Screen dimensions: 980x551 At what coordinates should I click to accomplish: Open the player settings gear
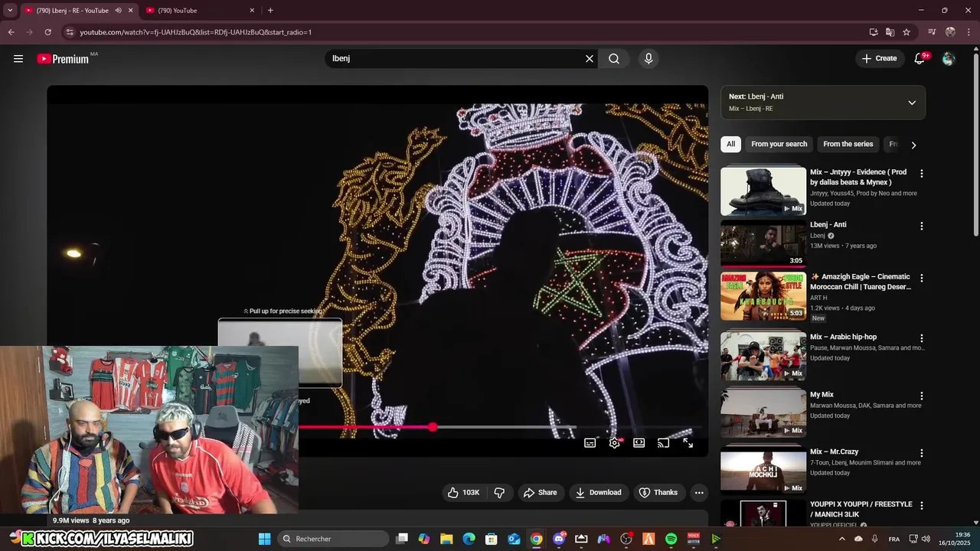click(x=615, y=443)
